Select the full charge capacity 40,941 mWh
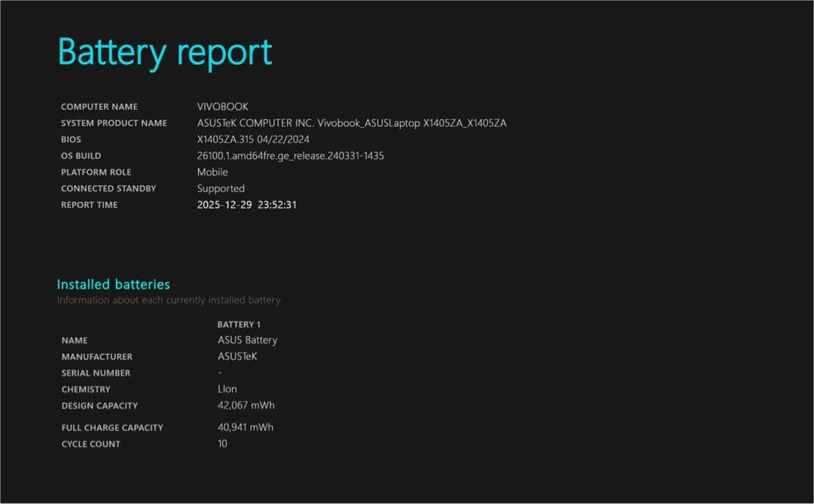Image resolution: width=814 pixels, height=504 pixels. [245, 427]
